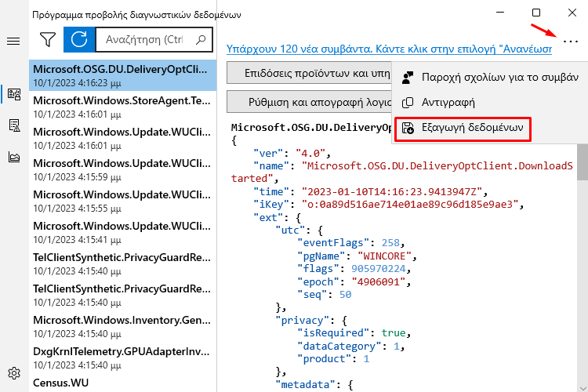Click Επιδόσεις προϊόντων και υπηρεσιών button
This screenshot has width=588, height=392.
[x=309, y=73]
